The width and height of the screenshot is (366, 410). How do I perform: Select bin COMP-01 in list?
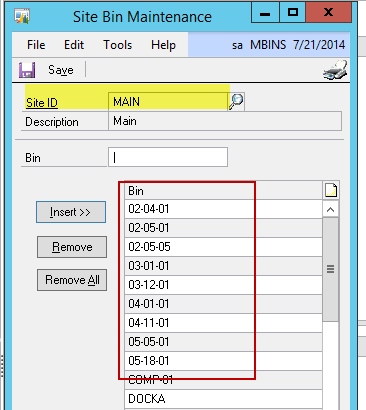tap(224, 380)
